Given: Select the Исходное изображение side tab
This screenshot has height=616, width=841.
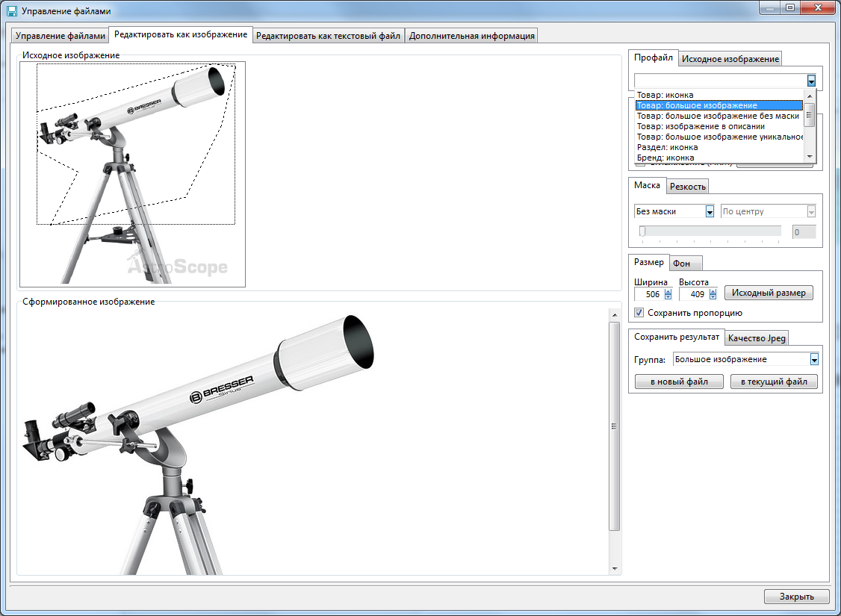Looking at the screenshot, I should pos(730,58).
